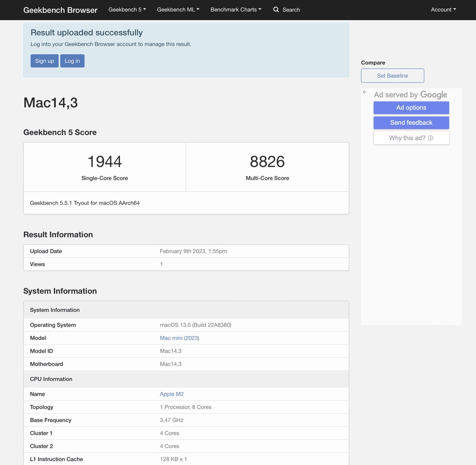Click the Upload Date row label

point(46,251)
